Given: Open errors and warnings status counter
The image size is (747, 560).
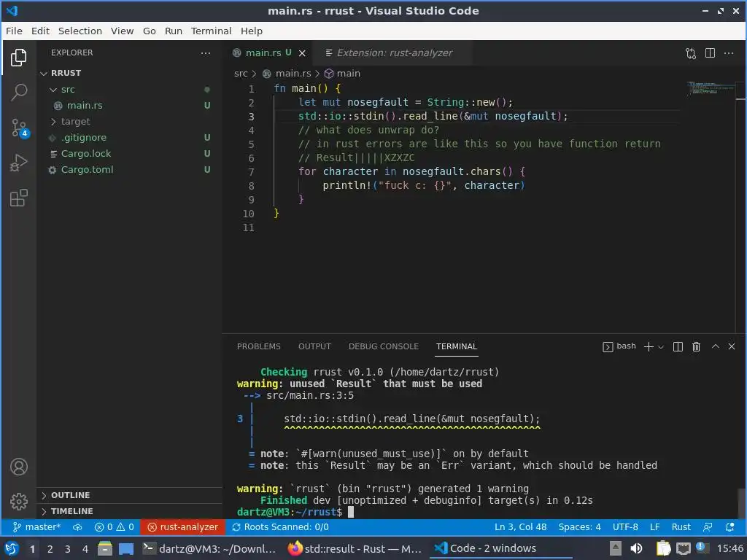Looking at the screenshot, I should point(115,527).
